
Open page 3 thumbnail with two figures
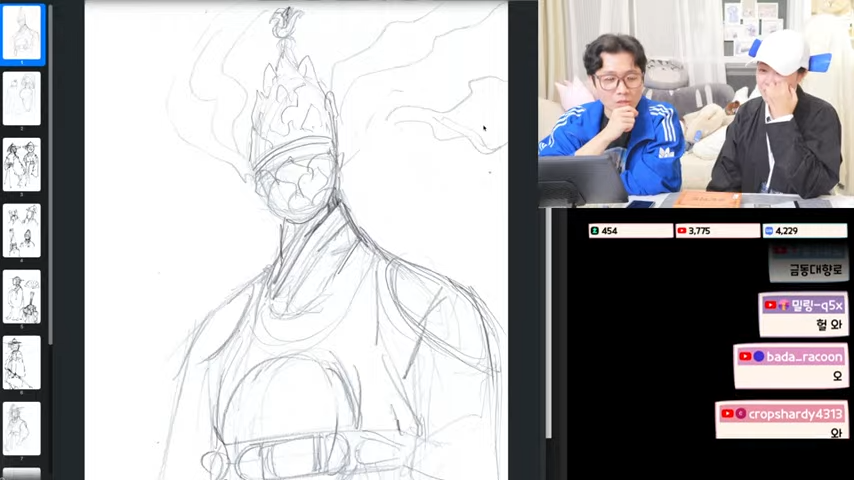(x=22, y=165)
